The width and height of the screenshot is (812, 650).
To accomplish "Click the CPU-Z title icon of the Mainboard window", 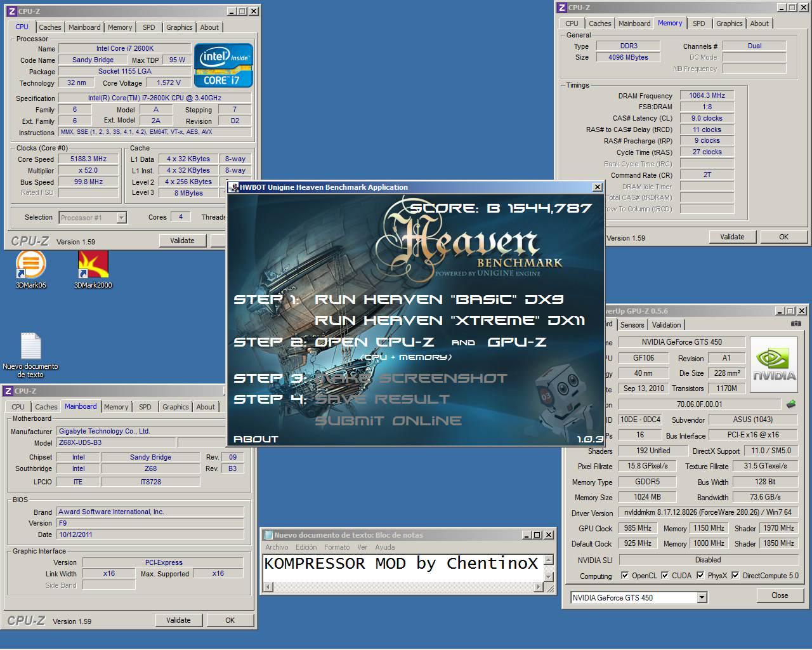I will [8, 391].
